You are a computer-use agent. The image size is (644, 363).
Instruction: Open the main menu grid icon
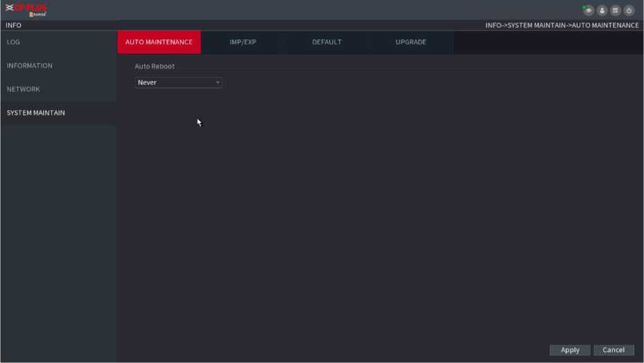[616, 10]
